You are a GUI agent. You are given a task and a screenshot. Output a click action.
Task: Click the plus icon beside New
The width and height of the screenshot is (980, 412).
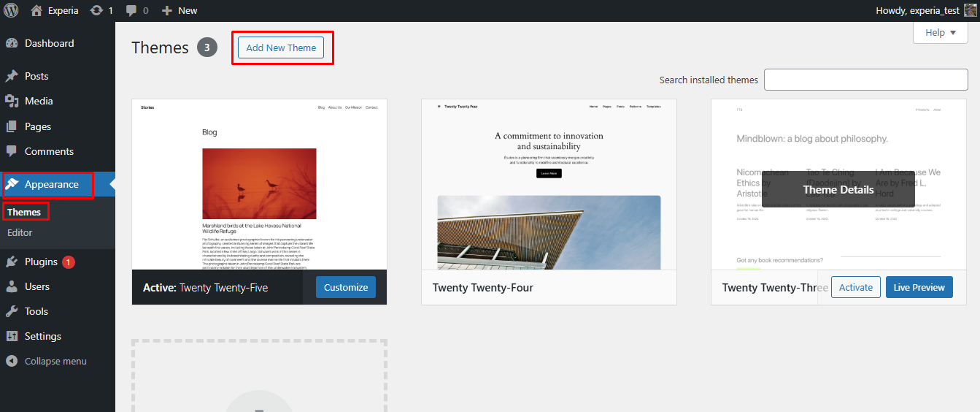[x=167, y=10]
